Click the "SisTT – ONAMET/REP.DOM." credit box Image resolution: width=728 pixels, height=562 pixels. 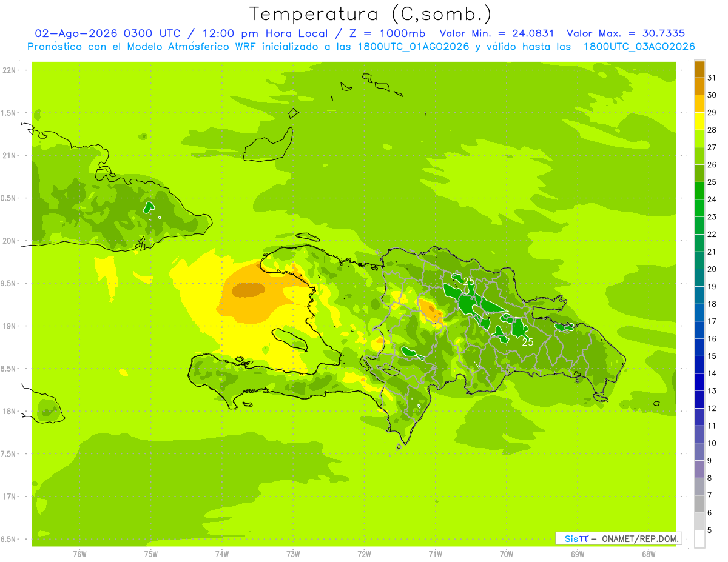pyautogui.click(x=618, y=538)
